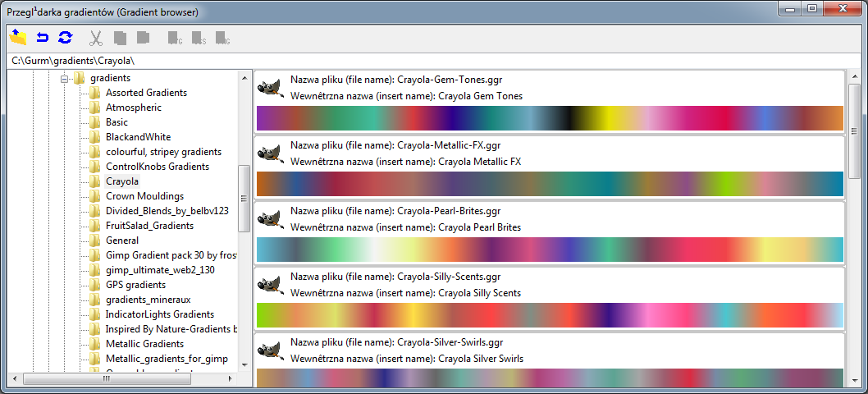Click the grayed copy icon
The width and height of the screenshot is (868, 394).
(x=120, y=38)
